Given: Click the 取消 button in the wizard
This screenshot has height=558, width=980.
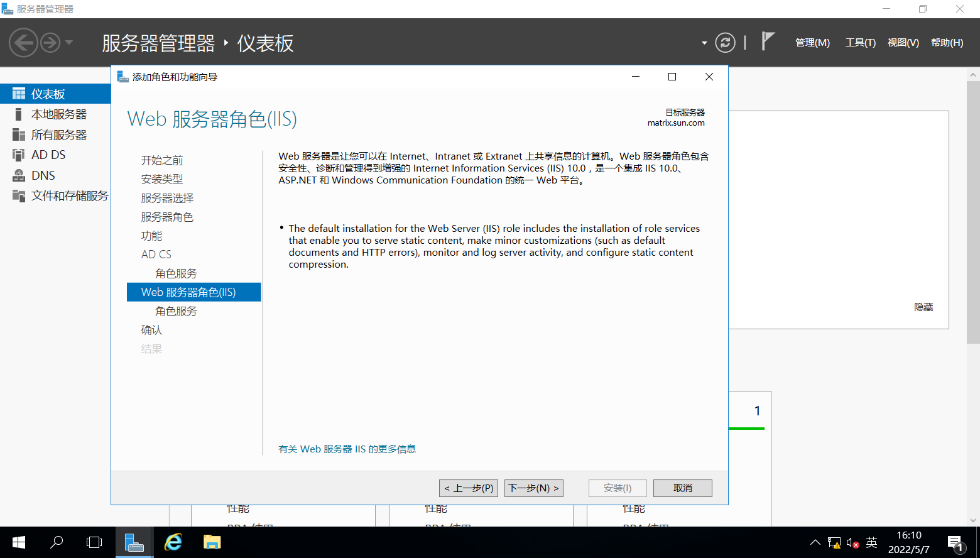Looking at the screenshot, I should [683, 488].
